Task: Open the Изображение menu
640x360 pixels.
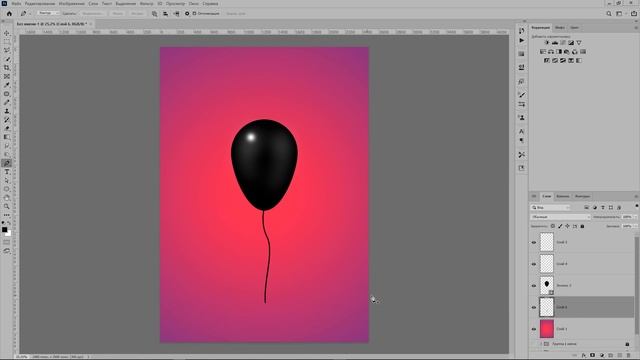Action: point(72,3)
